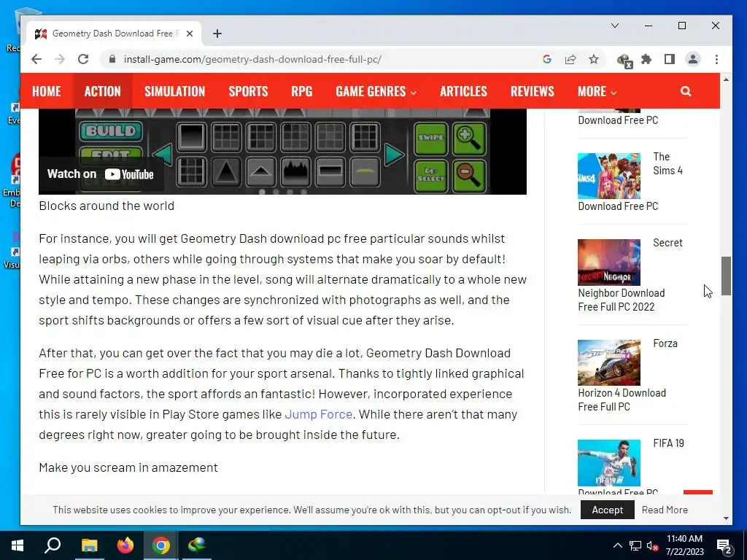
Task: Open Watch on YouTube link
Action: coord(101,174)
